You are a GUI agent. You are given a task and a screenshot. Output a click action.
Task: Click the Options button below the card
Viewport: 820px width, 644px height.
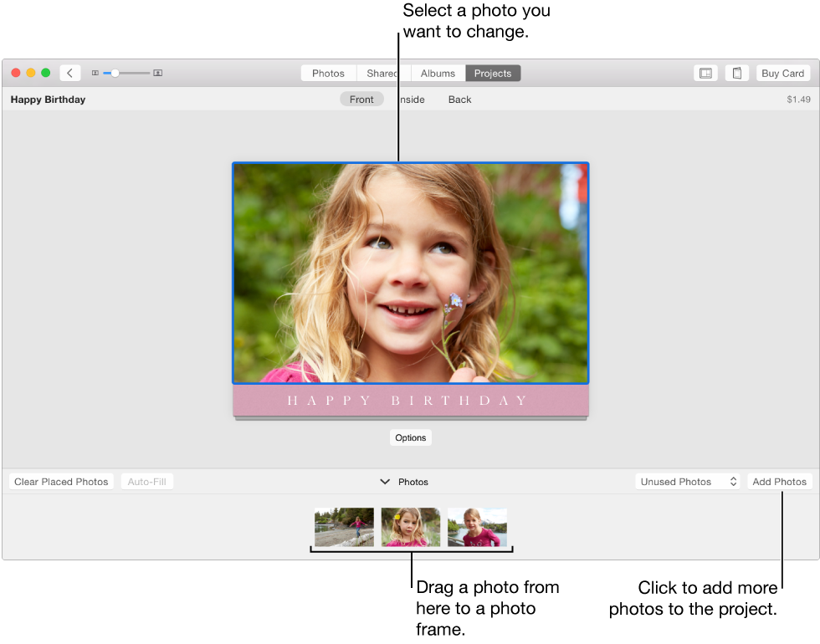coord(410,437)
